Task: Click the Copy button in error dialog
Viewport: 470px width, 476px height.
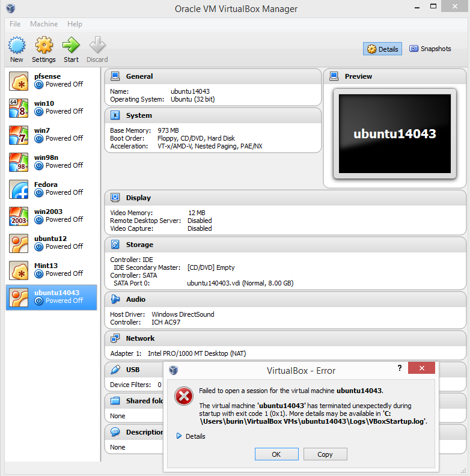Action: [x=325, y=454]
